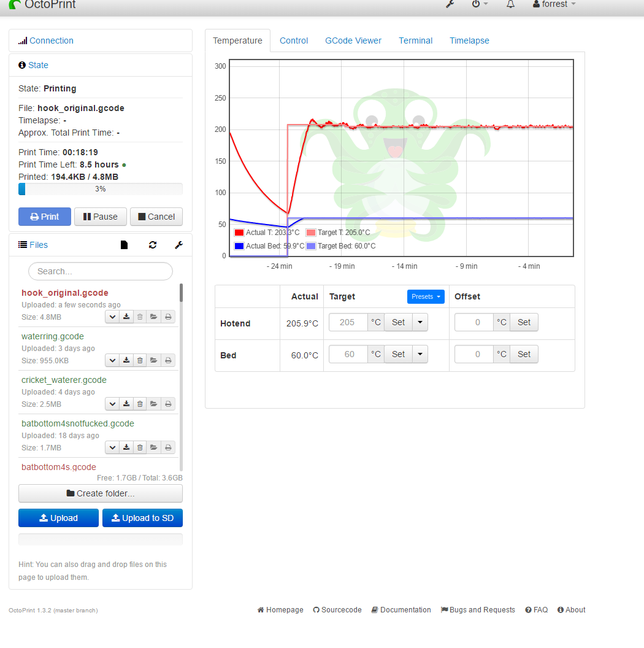Hide printed files using the page icon

124,244
